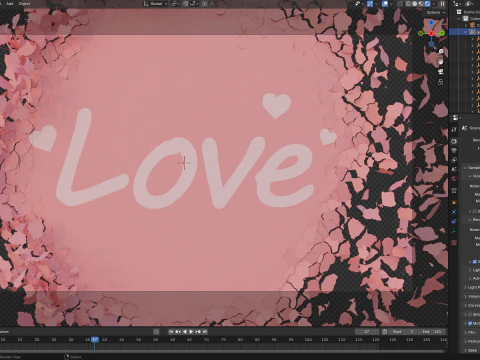
Task: Open the Tool properties tab
Action: 454,129
